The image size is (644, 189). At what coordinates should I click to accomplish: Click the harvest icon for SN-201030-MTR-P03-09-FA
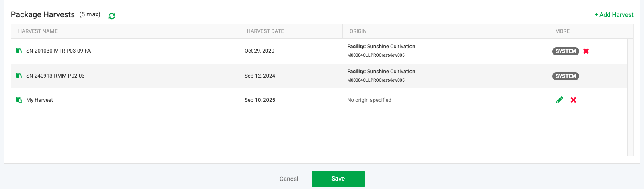coord(19,51)
